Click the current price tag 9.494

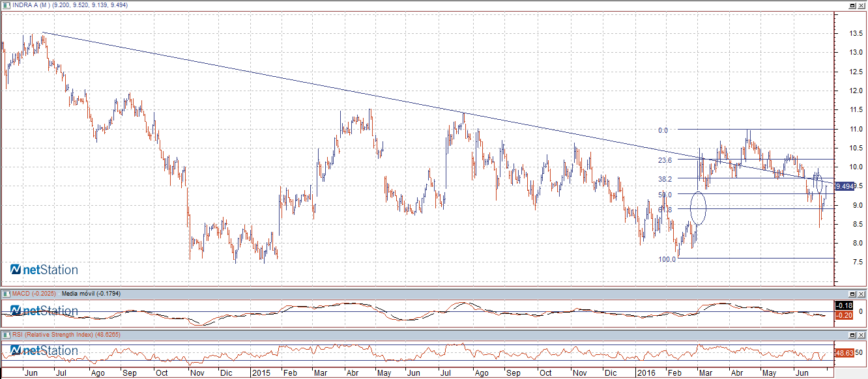(x=845, y=186)
